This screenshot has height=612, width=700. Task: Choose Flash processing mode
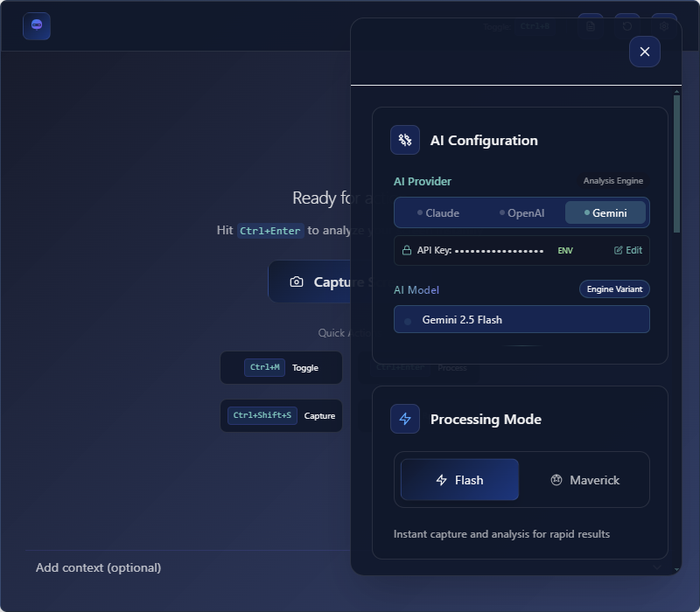[459, 479]
